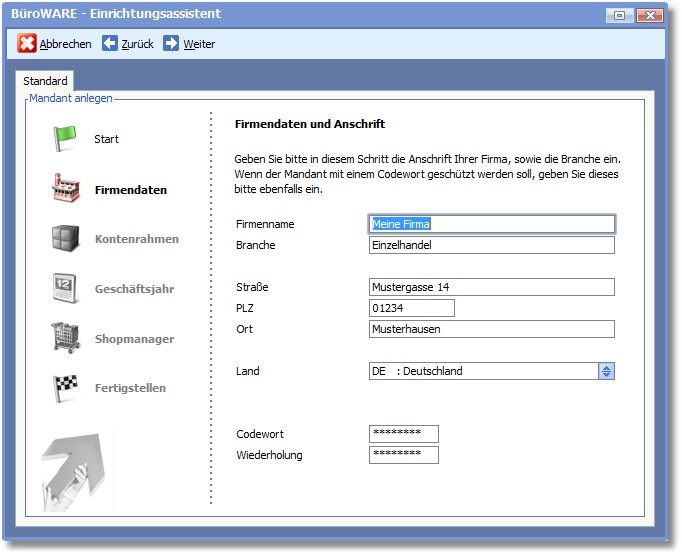Click the Kontenrahmen cube icon
682x555 pixels.
click(65, 239)
